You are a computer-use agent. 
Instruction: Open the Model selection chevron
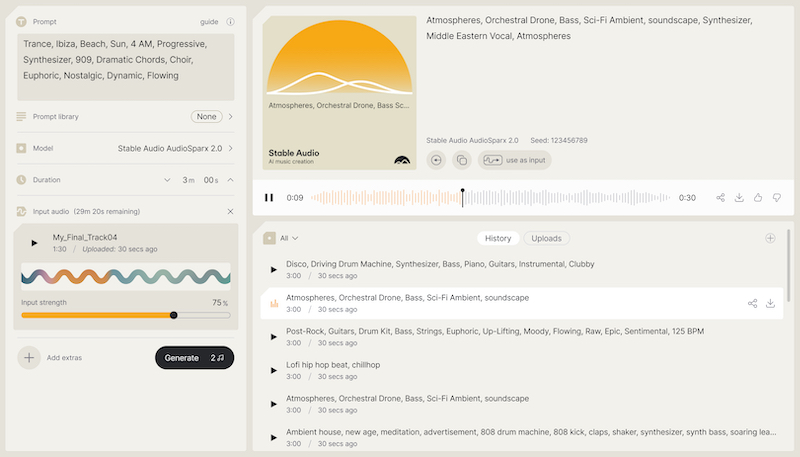coord(231,148)
